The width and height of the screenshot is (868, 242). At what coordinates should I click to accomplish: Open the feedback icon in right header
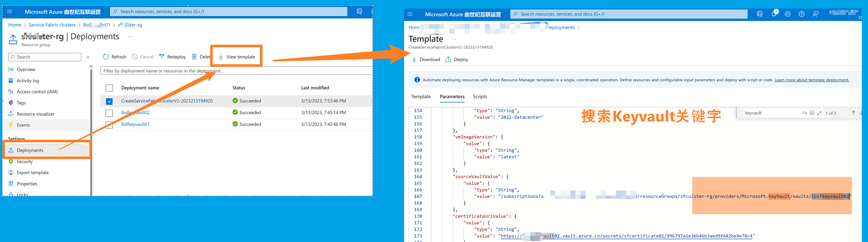tap(816, 14)
